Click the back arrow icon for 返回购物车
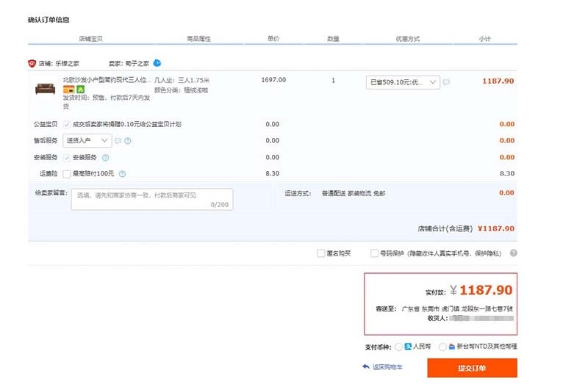Image resolution: width=588 pixels, height=384 pixels. pos(366,367)
